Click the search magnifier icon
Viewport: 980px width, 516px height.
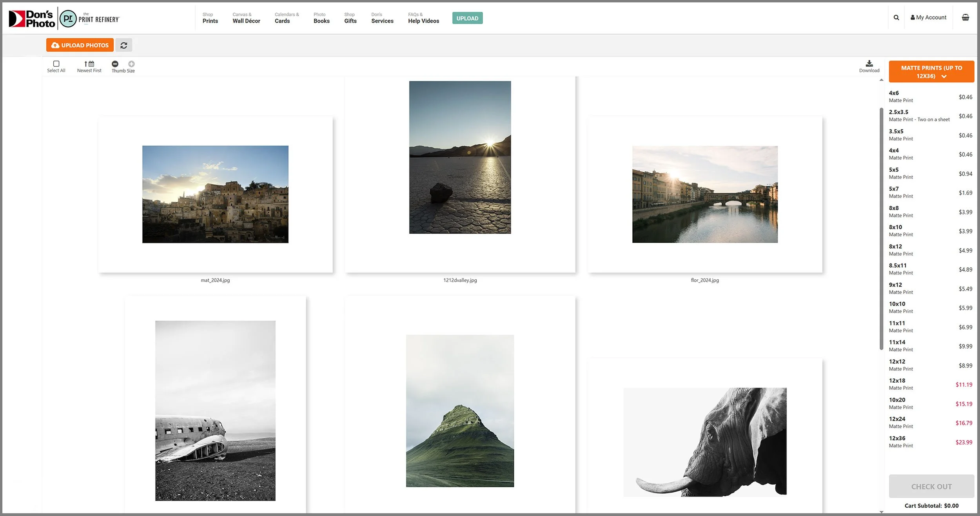point(896,18)
